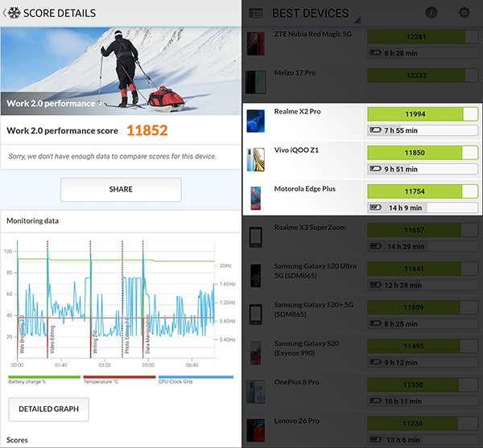
Task: Select the OnePlus 8 Pro thumbnail
Action: pos(255,392)
